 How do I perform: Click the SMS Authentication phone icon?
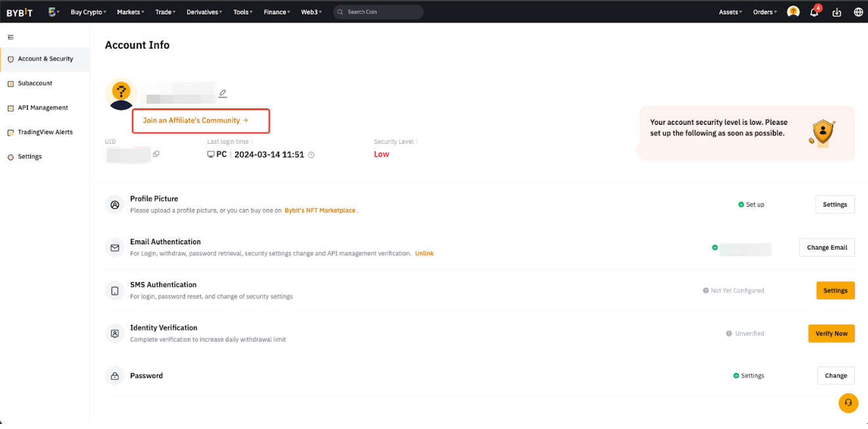(x=114, y=290)
